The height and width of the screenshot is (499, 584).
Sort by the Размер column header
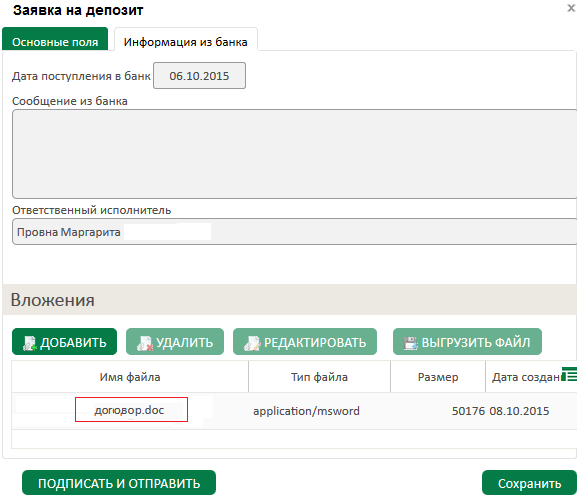point(438,377)
